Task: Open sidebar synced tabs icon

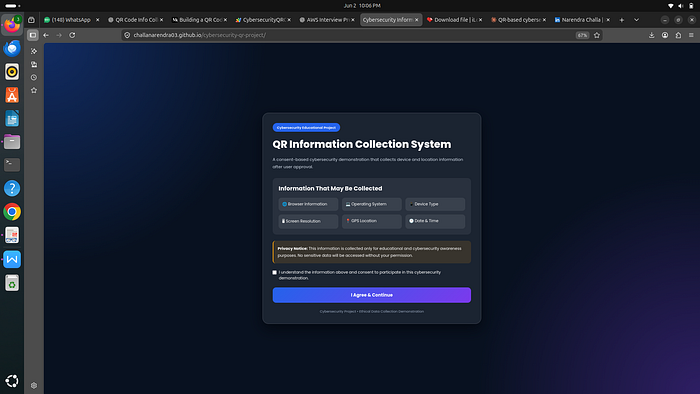Action: (34, 65)
